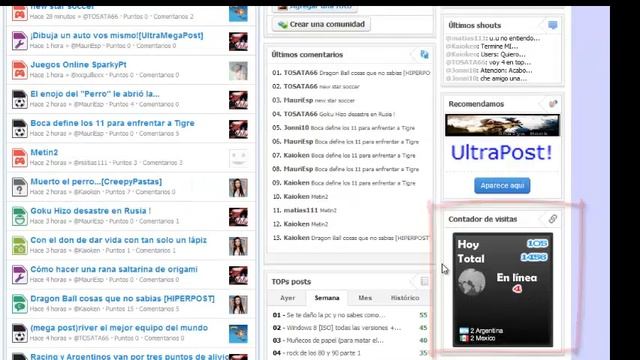This screenshot has width=640, height=360.
Task: Open post 'El enojo del "Perro" le abrió la...'
Action: (x=95, y=94)
